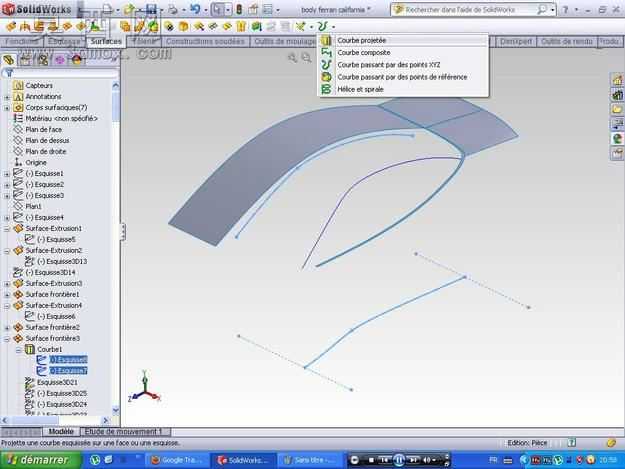Click the Options list icon in title bar
This screenshot has height=469, width=625.
point(268,9)
